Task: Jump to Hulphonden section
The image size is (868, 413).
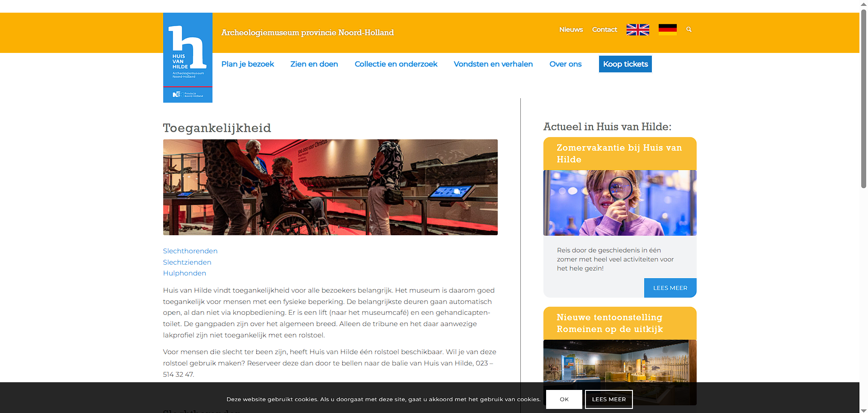Action: coord(184,273)
